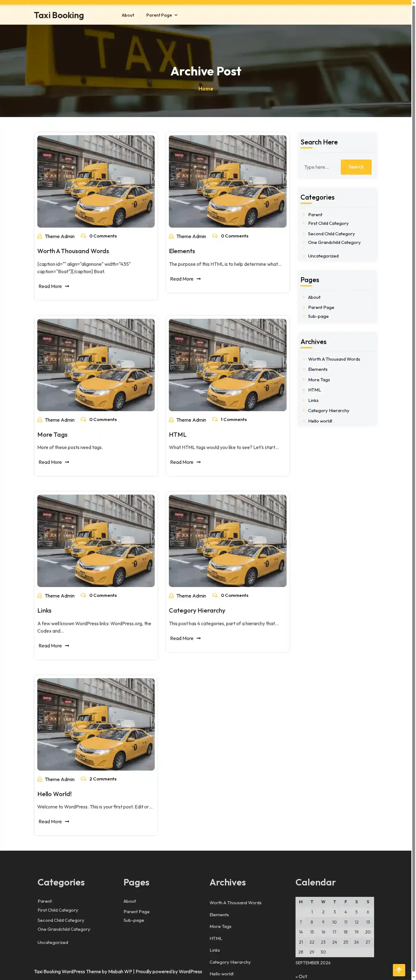Click comments icon on Elements post
The height and width of the screenshot is (980, 416).
point(215,236)
